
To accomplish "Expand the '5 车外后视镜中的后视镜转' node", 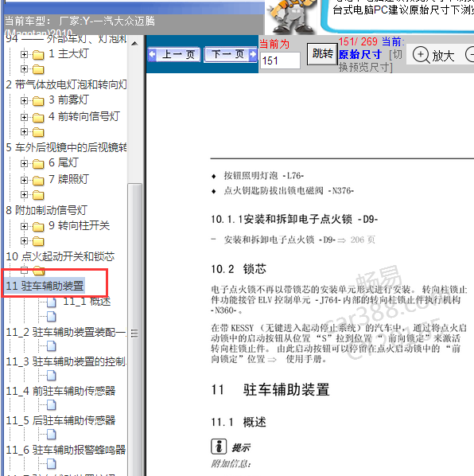I will [x=24, y=132].
